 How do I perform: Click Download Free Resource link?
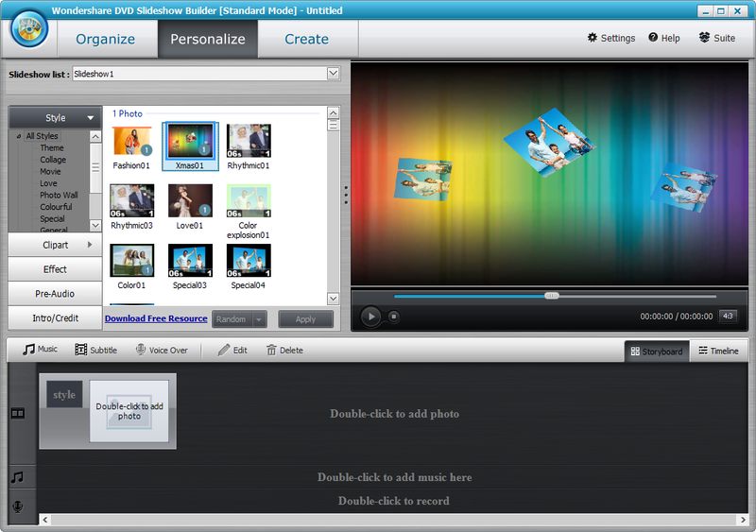pyautogui.click(x=156, y=318)
